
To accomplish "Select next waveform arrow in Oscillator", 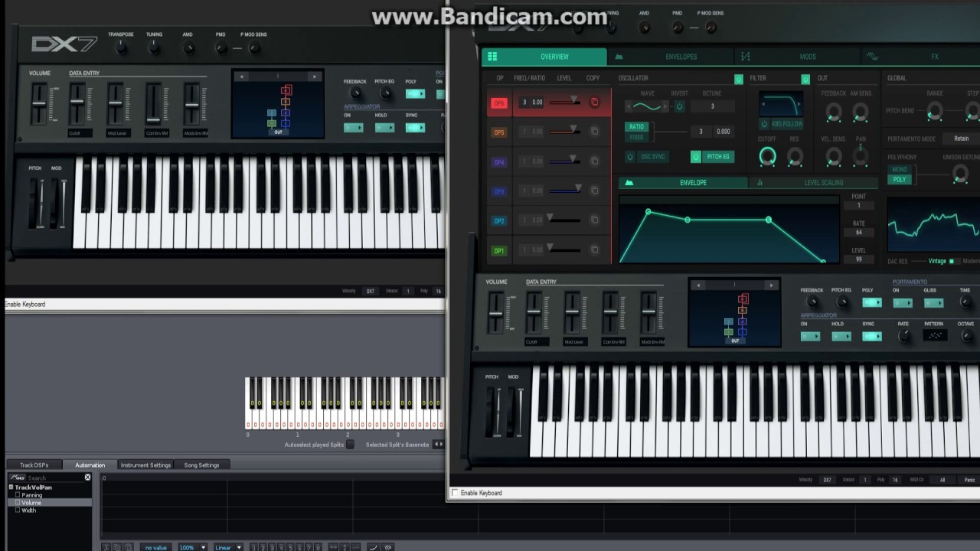I will tap(667, 106).
